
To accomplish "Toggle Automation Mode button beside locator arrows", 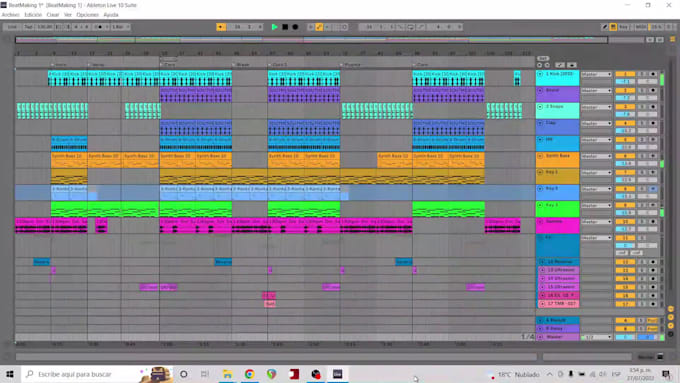I will 560,65.
